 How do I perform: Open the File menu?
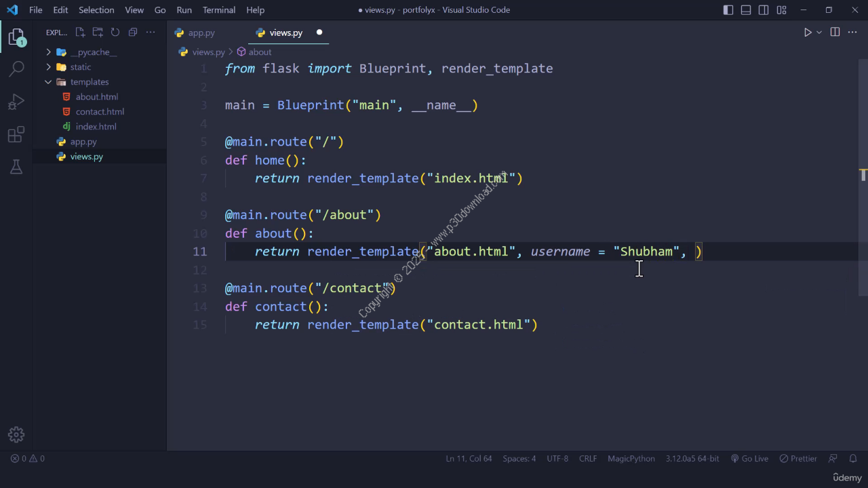pos(36,10)
